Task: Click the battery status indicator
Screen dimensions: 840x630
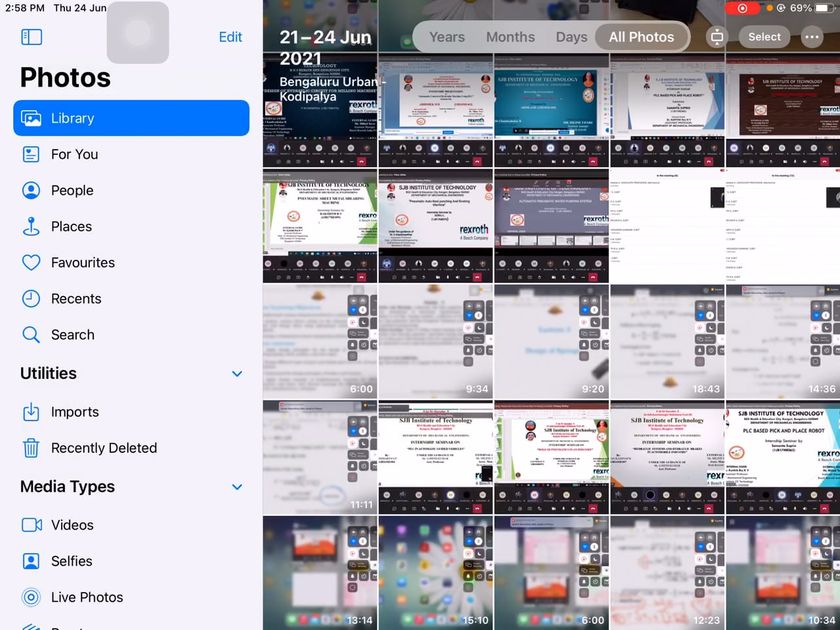Action: click(822, 8)
